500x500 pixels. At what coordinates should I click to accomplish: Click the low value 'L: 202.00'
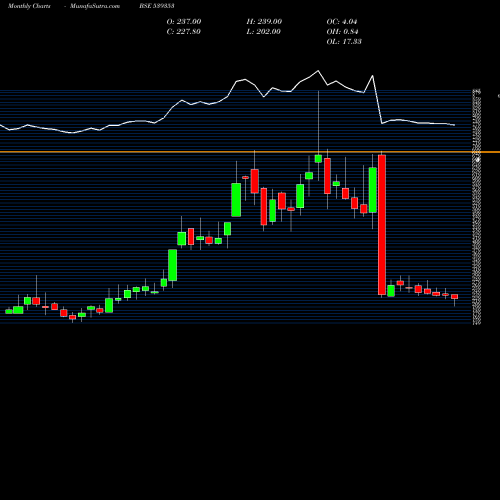point(263,32)
